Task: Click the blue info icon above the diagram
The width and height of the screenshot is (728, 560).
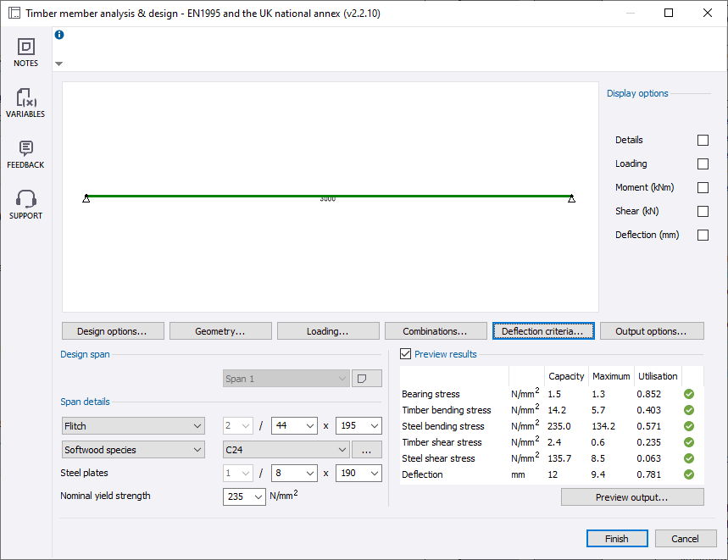Action: coord(58,35)
